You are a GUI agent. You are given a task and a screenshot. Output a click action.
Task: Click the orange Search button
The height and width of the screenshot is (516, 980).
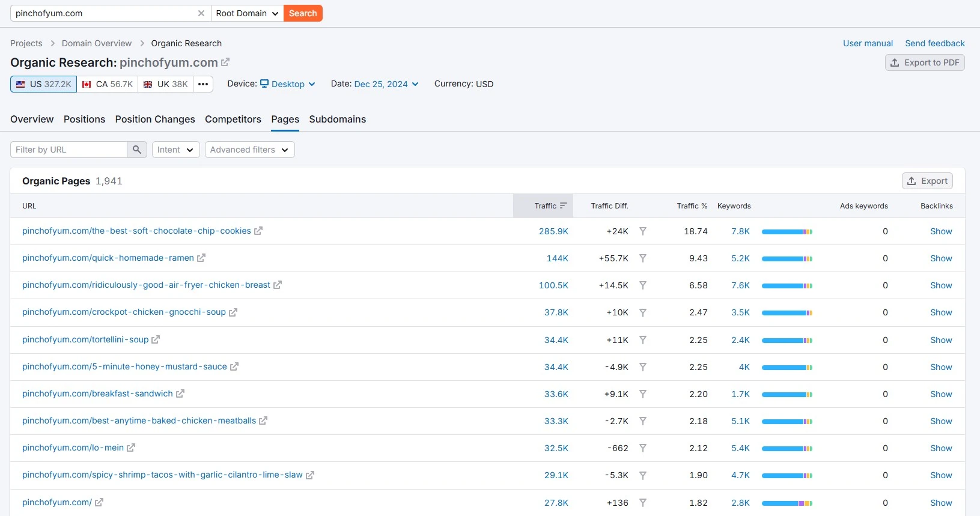[x=303, y=13]
